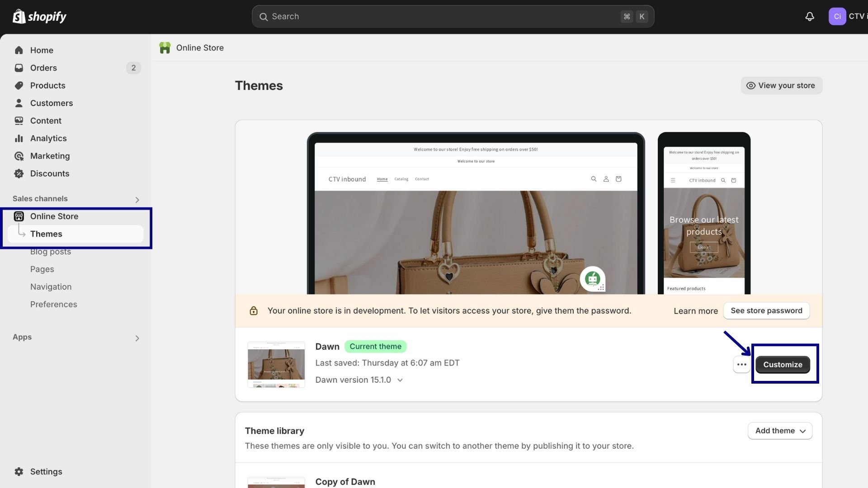Click the green Online Store header icon
The height and width of the screenshot is (488, 868).
165,48
